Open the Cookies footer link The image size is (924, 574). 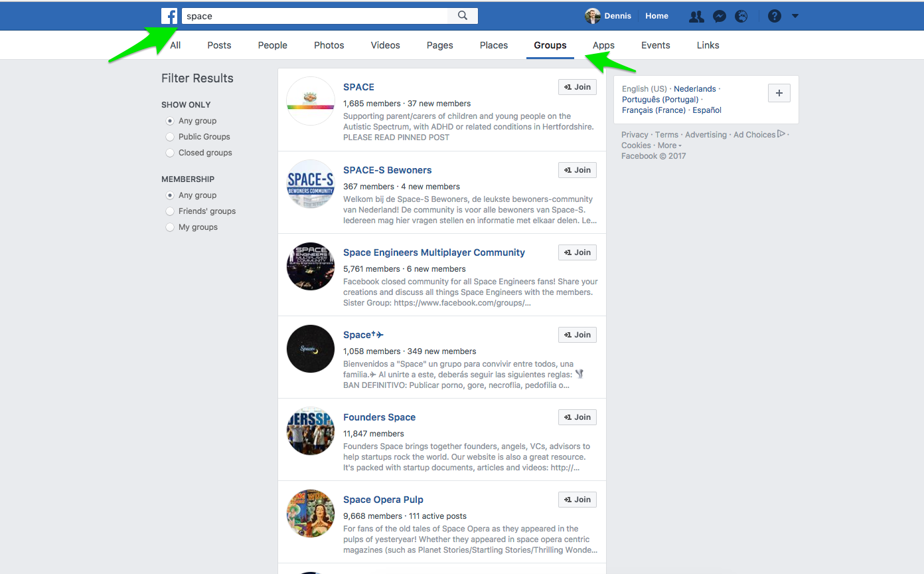tap(636, 145)
